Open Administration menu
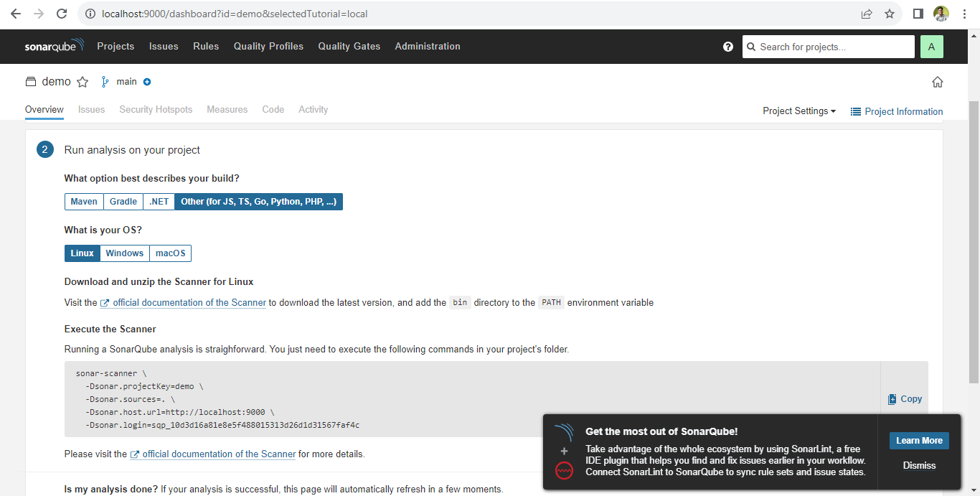Screen dimensions: 980x496 [x=428, y=46]
